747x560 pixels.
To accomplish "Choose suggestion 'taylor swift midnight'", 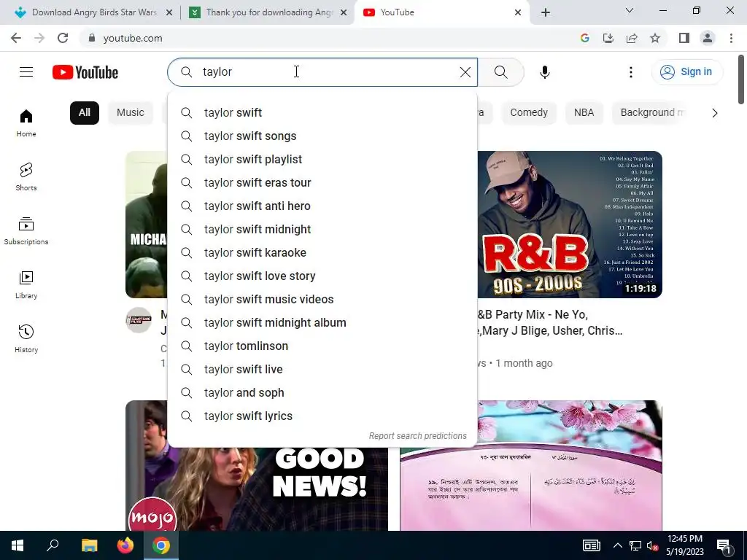I will [322, 230].
